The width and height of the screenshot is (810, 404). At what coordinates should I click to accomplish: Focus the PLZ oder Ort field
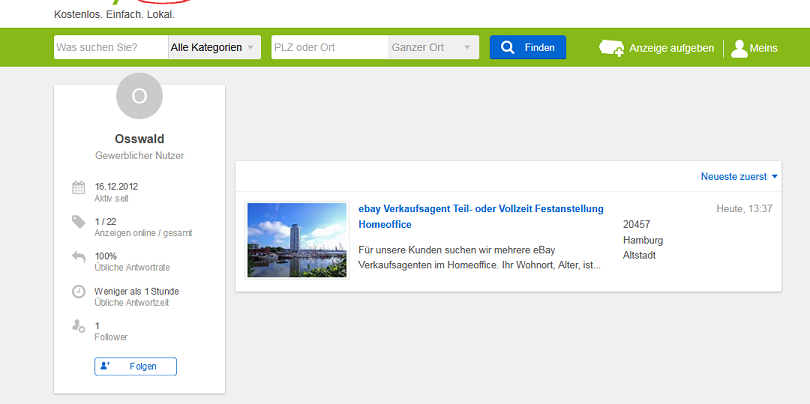point(329,47)
